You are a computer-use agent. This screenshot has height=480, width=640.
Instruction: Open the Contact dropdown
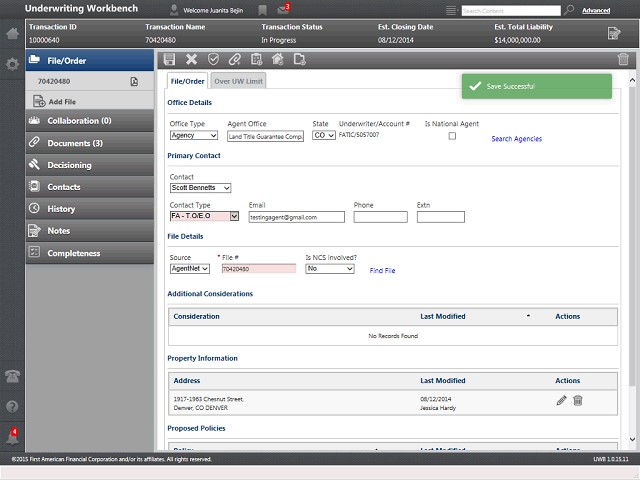(x=200, y=188)
